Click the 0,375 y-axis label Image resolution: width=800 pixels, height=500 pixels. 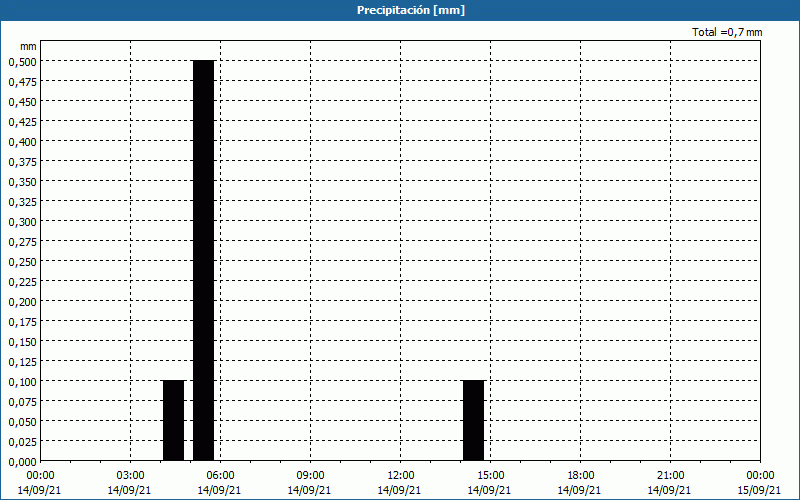(22, 162)
